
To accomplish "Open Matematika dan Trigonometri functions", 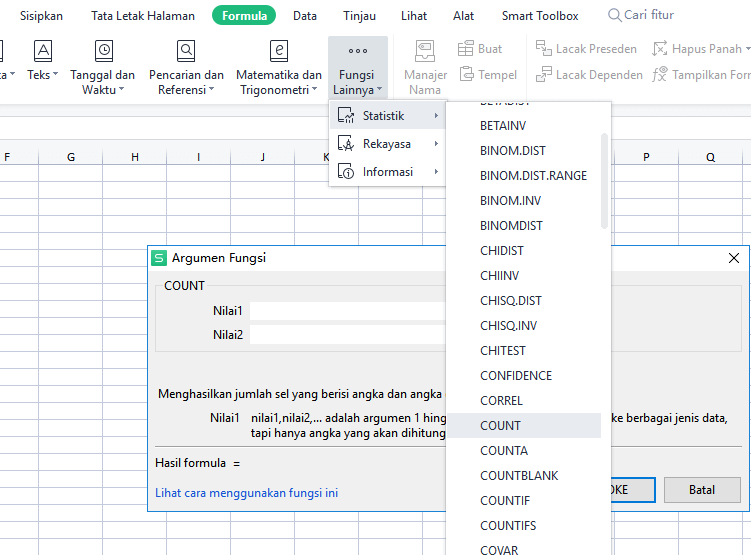I will coord(279,51).
